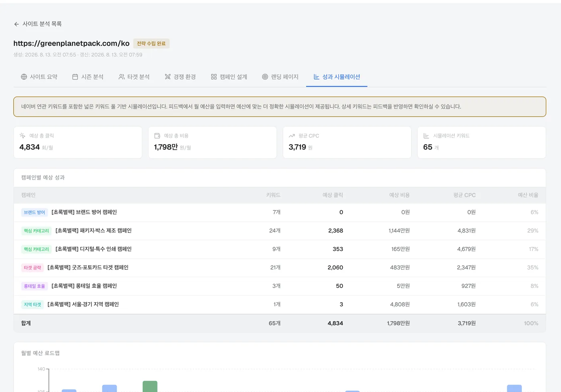The height and width of the screenshot is (392, 561).
Task: Click the calendar icon for 시즌 분석
Action: coord(75,77)
